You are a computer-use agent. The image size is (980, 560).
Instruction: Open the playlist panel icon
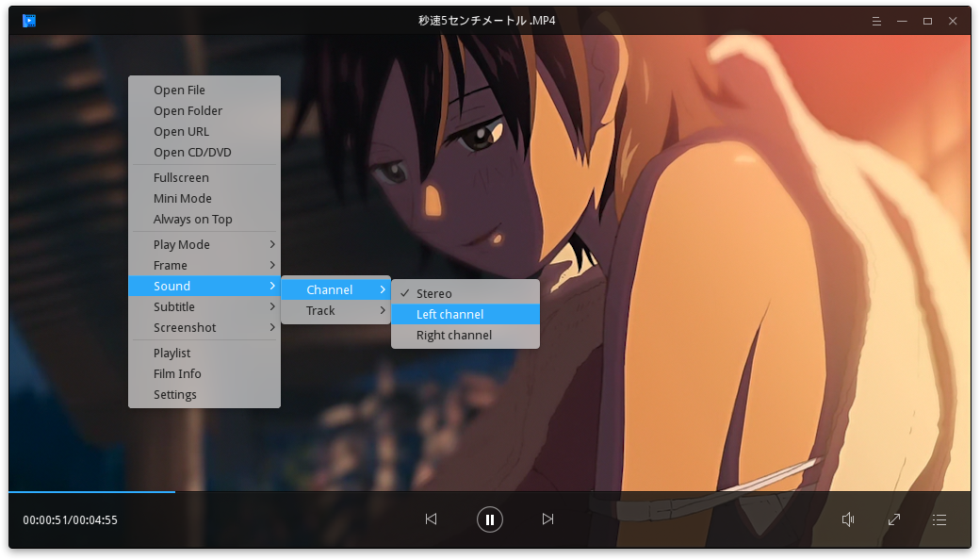(939, 519)
